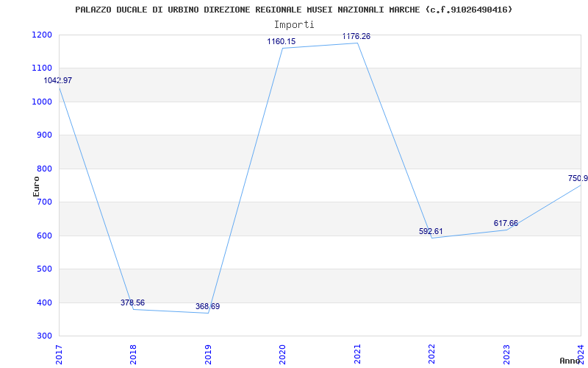588x368 pixels.
Task: Click the chart title PALAZZO DUCALE DI URBINO
Action: 293,10
